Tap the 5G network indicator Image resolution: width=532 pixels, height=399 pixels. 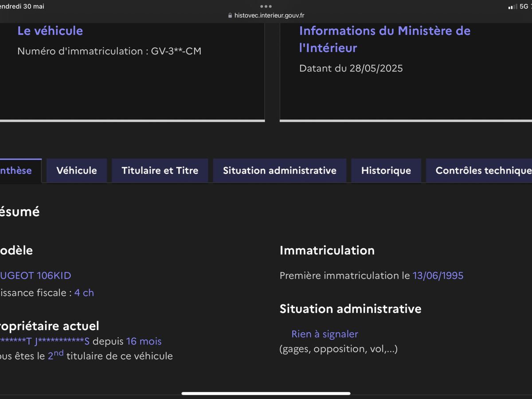tap(524, 7)
